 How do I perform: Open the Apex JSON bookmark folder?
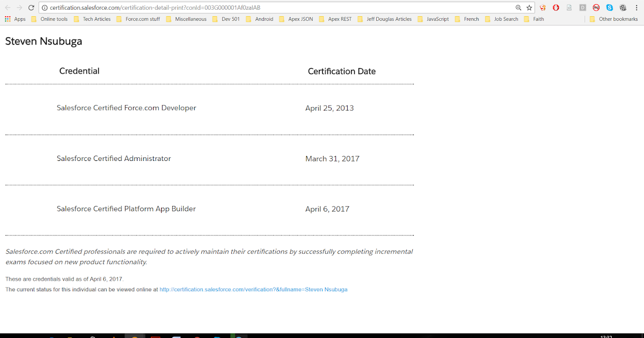[x=296, y=19]
